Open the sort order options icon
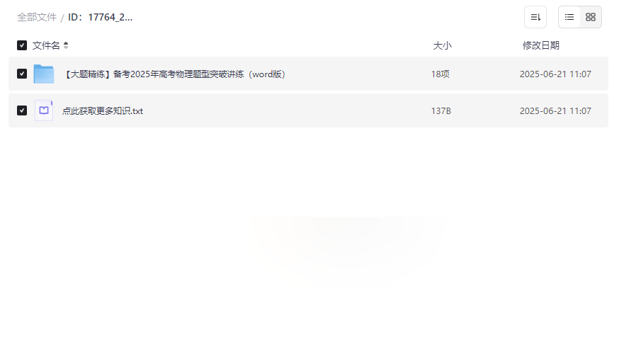 pos(535,17)
